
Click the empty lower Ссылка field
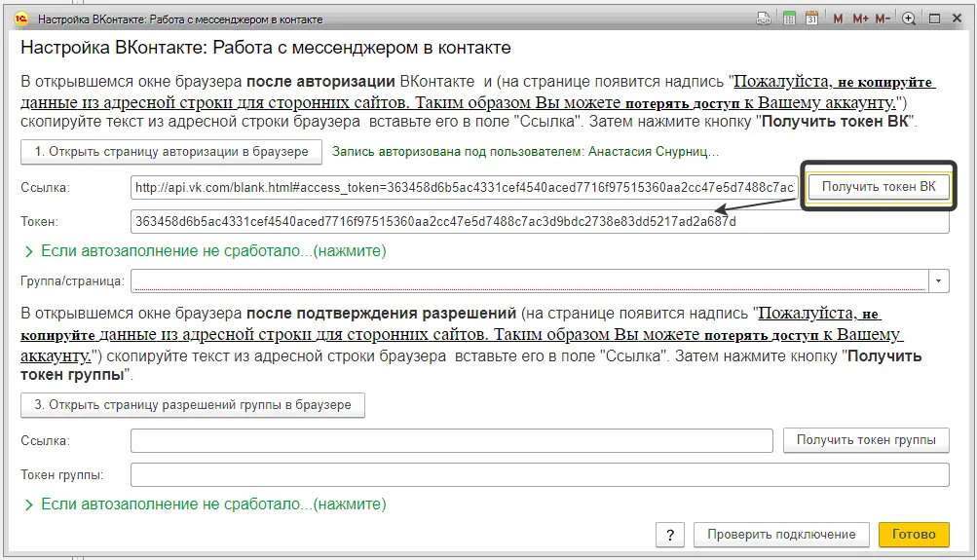click(x=452, y=440)
